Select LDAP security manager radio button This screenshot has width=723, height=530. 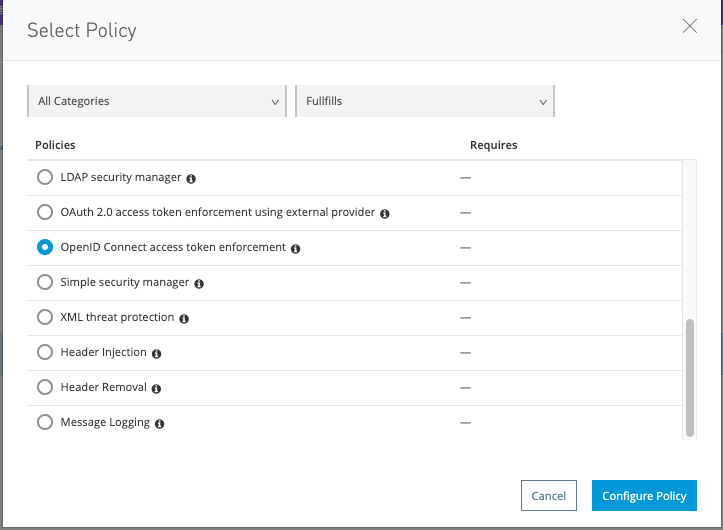tap(45, 177)
